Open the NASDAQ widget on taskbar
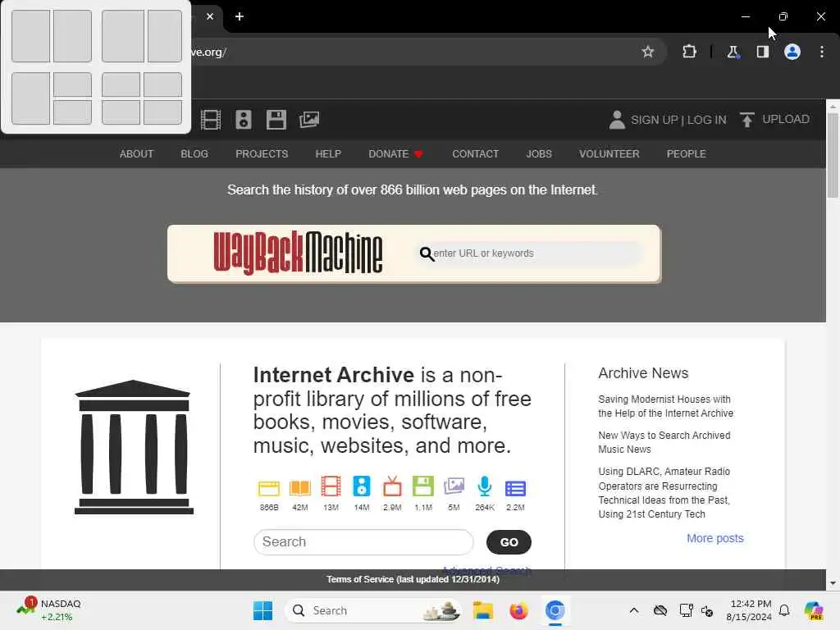 48,610
